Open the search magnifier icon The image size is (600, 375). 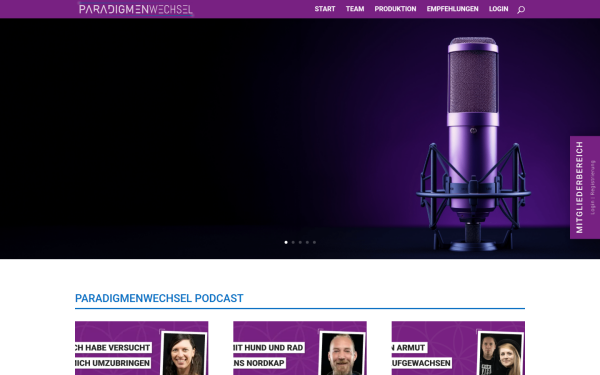tap(521, 10)
